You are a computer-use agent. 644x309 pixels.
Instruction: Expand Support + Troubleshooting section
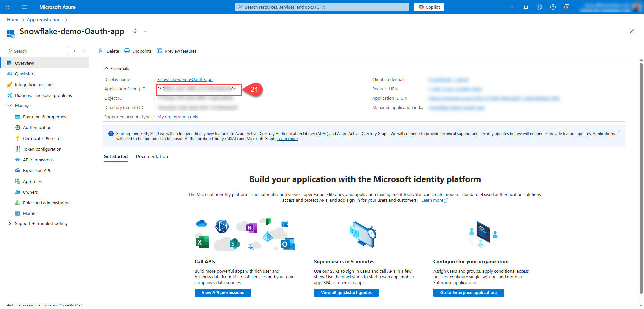(x=9, y=223)
